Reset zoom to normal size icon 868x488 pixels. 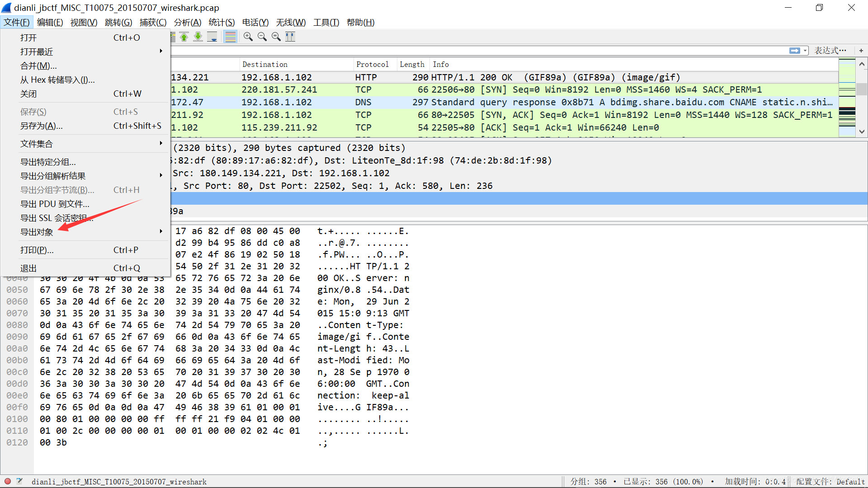click(x=276, y=37)
